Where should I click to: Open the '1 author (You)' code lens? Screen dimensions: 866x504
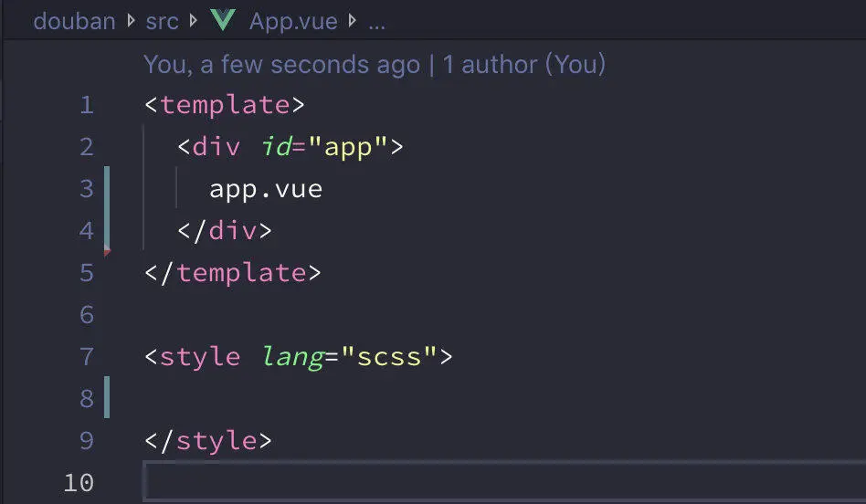click(x=524, y=65)
